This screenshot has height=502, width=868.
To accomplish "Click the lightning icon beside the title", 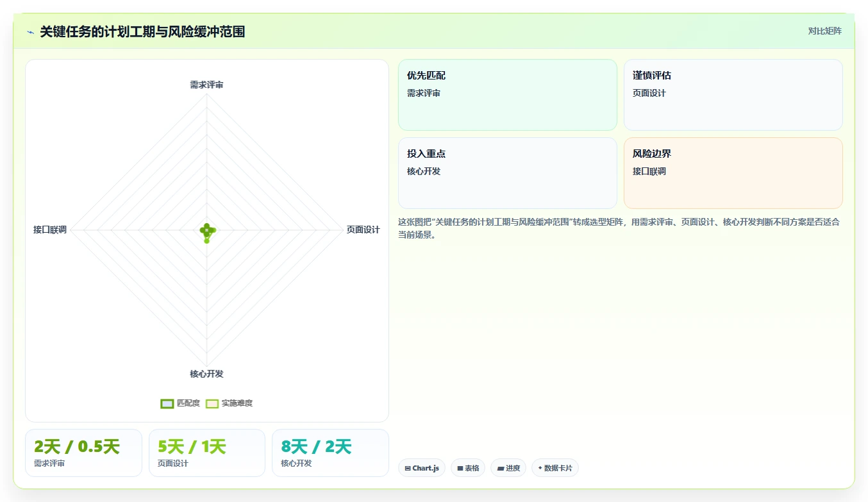I will point(31,32).
